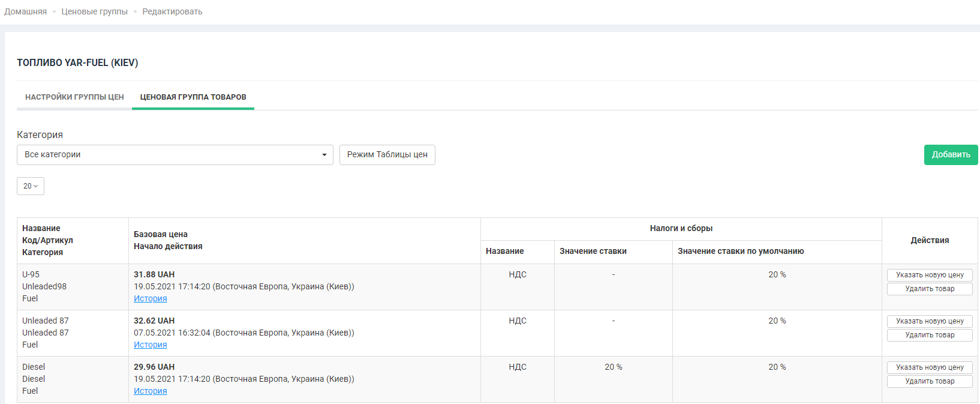
Task: Delete the Unleaded 87 product
Action: pyautogui.click(x=930, y=335)
